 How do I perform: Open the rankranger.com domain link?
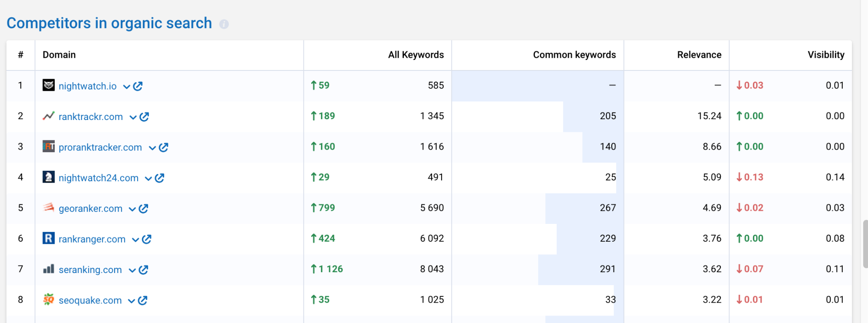pyautogui.click(x=92, y=239)
